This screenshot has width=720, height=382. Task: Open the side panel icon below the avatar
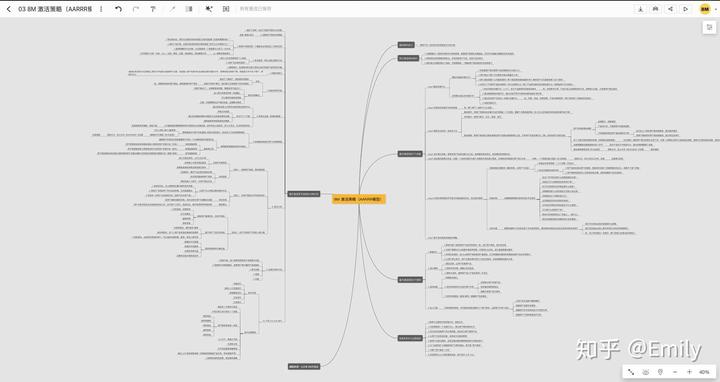[x=709, y=28]
